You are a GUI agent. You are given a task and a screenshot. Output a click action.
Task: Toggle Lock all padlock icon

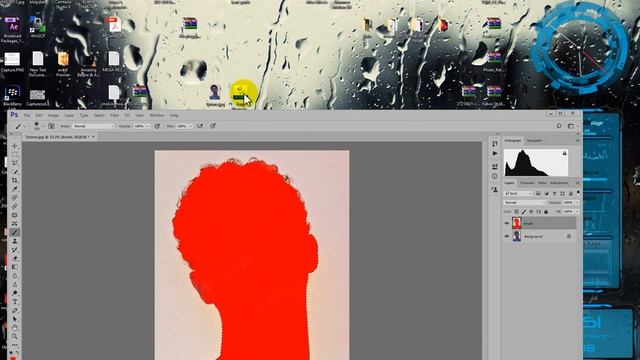[546, 211]
